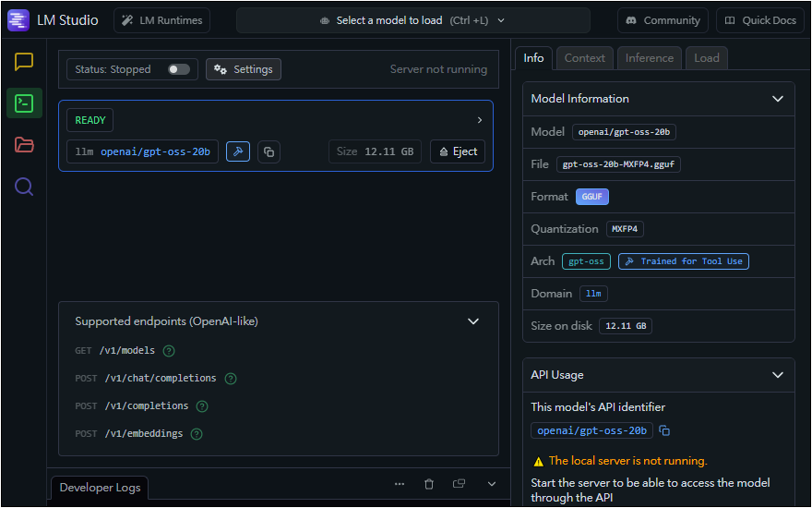Open the model selector dropdown

pos(412,20)
